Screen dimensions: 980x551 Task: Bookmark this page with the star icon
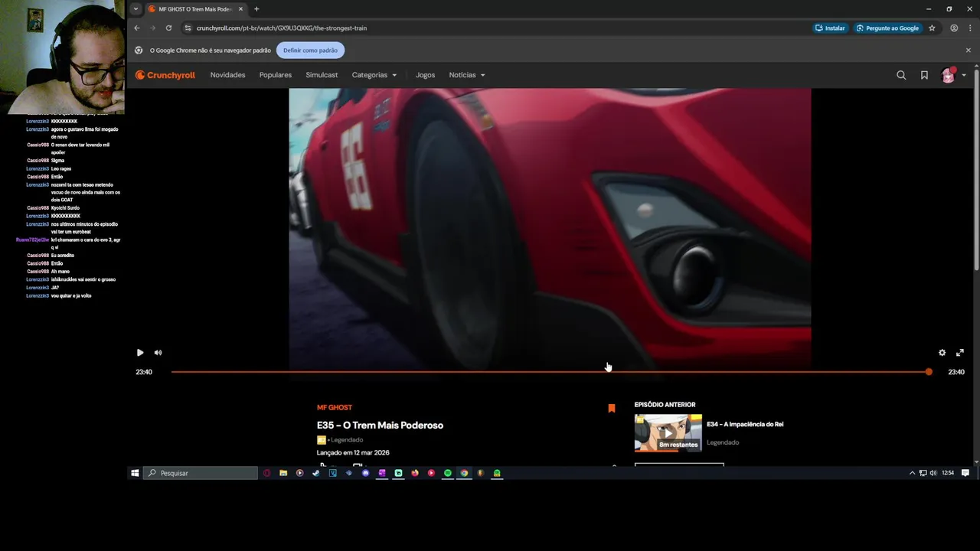(932, 28)
